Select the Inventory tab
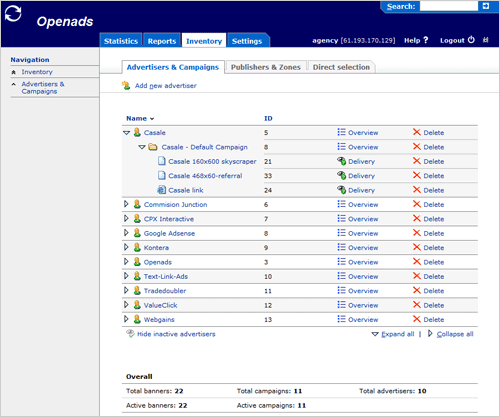 pos(204,41)
